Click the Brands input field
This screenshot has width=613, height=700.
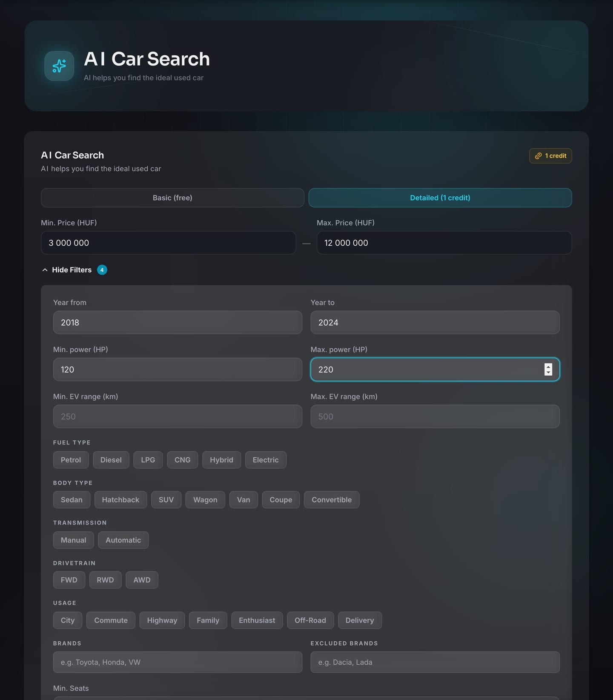point(178,662)
